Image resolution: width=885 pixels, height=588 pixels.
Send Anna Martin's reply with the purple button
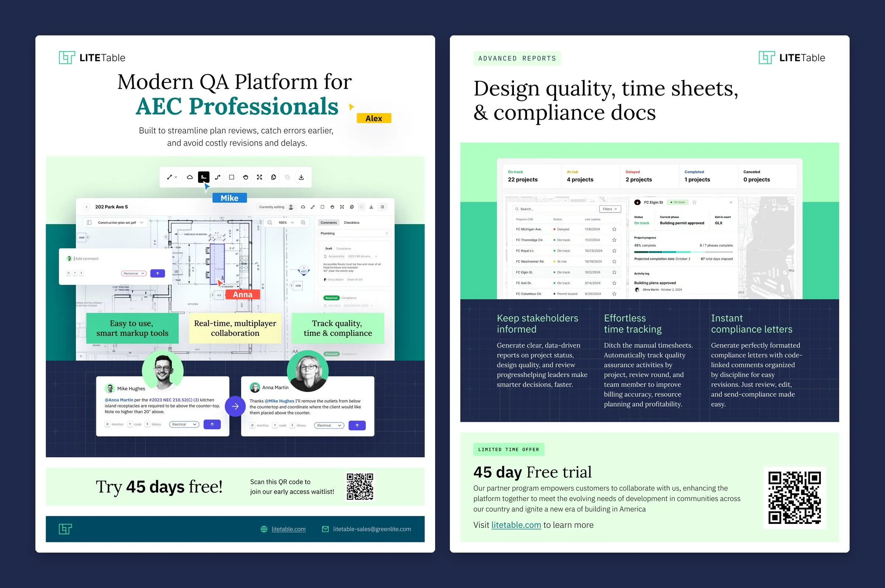[x=357, y=425]
